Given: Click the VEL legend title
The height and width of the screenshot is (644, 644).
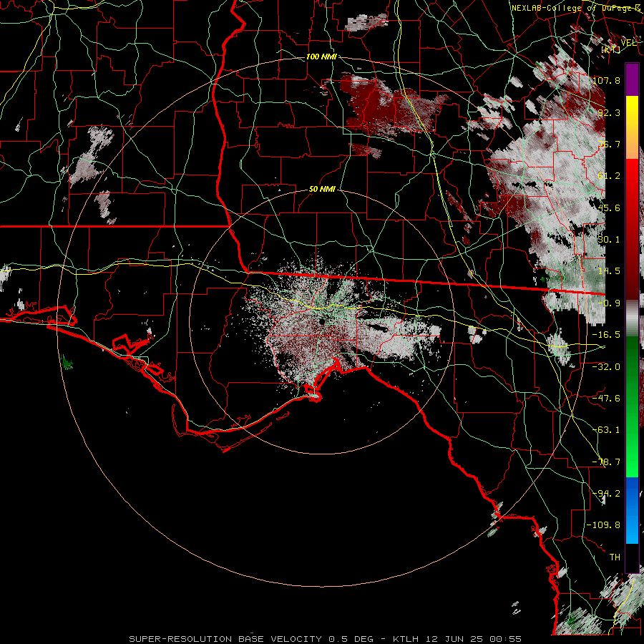Looking at the screenshot, I should coord(628,43).
